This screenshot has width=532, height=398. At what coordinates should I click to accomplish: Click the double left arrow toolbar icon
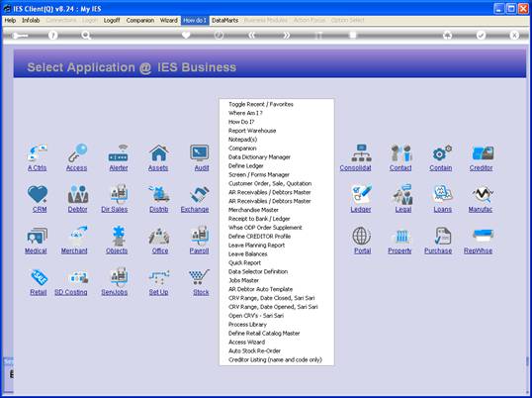click(251, 35)
